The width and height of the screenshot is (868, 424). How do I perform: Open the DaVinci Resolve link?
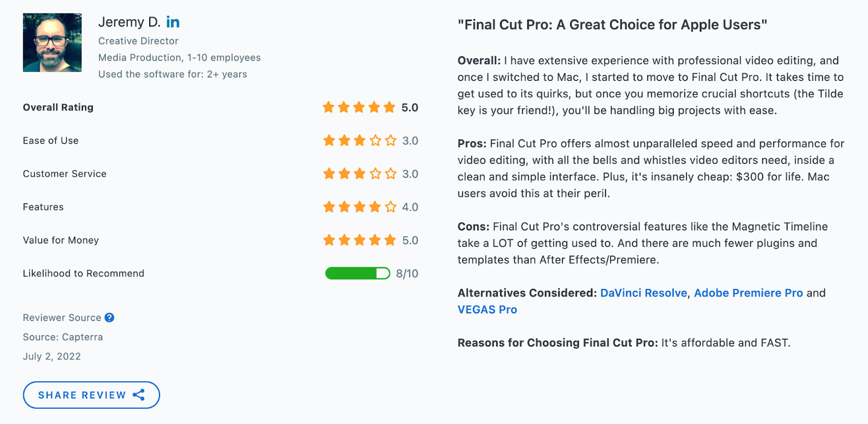tap(643, 293)
